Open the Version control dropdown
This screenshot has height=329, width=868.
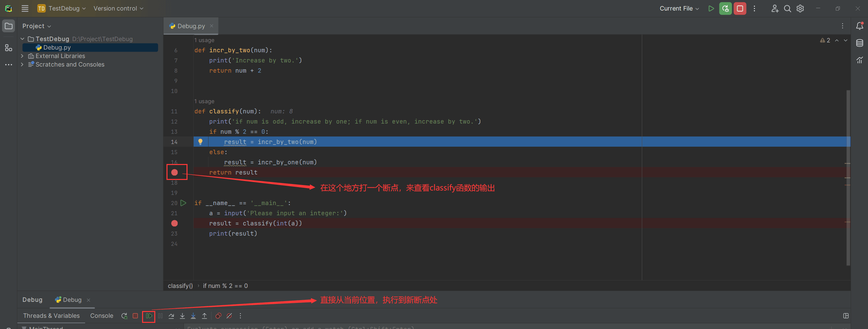[118, 8]
